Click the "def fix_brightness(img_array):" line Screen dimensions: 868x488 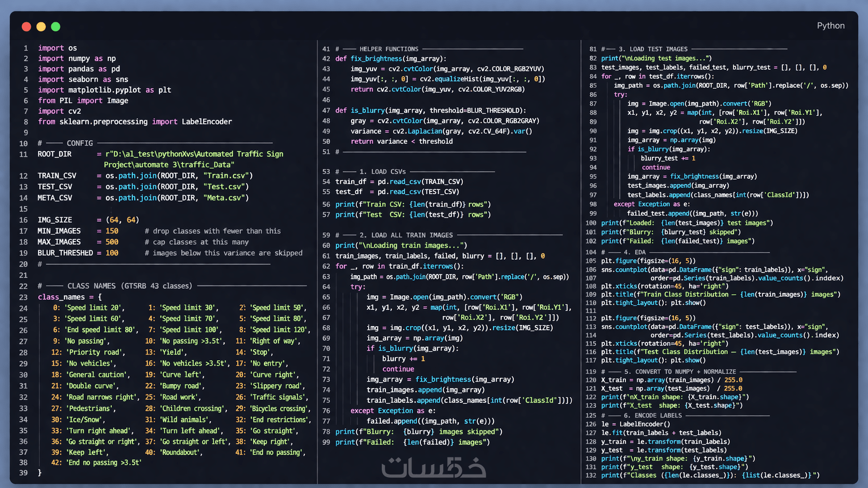[391, 59]
